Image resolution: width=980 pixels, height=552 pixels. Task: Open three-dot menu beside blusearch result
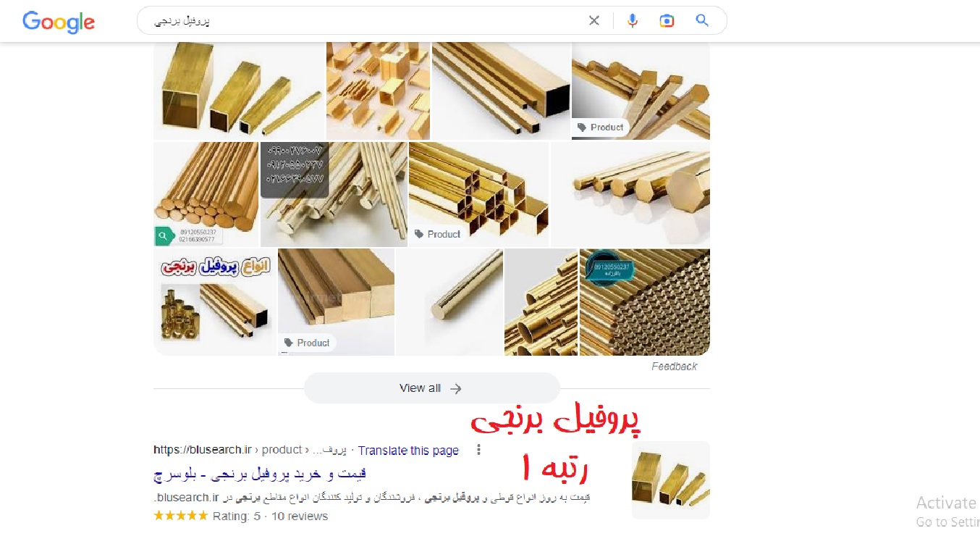tap(478, 450)
